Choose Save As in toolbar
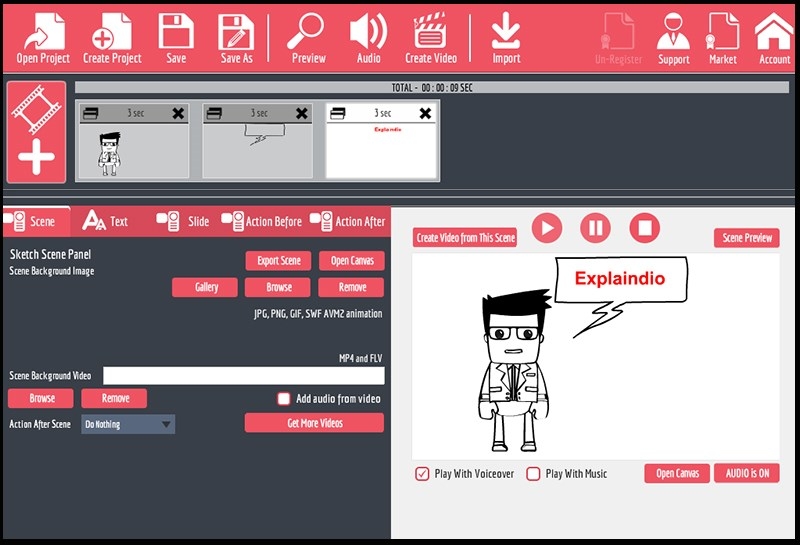Image resolution: width=800 pixels, height=545 pixels. (x=236, y=39)
